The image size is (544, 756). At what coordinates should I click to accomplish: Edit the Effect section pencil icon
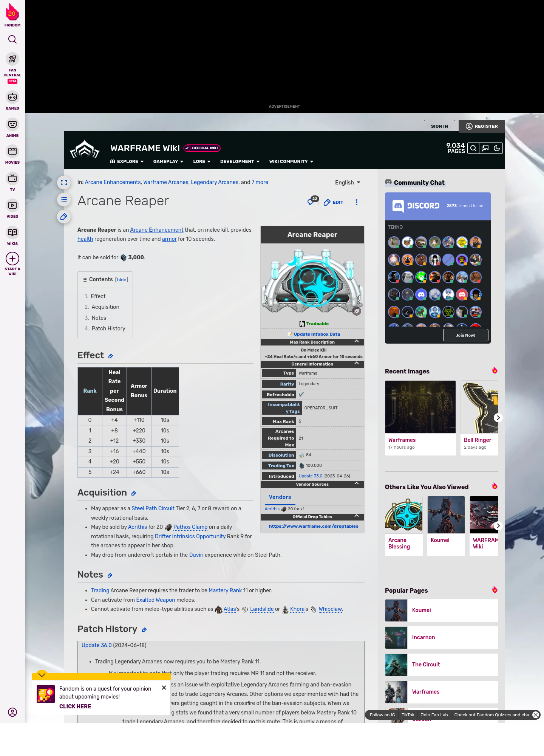[111, 356]
